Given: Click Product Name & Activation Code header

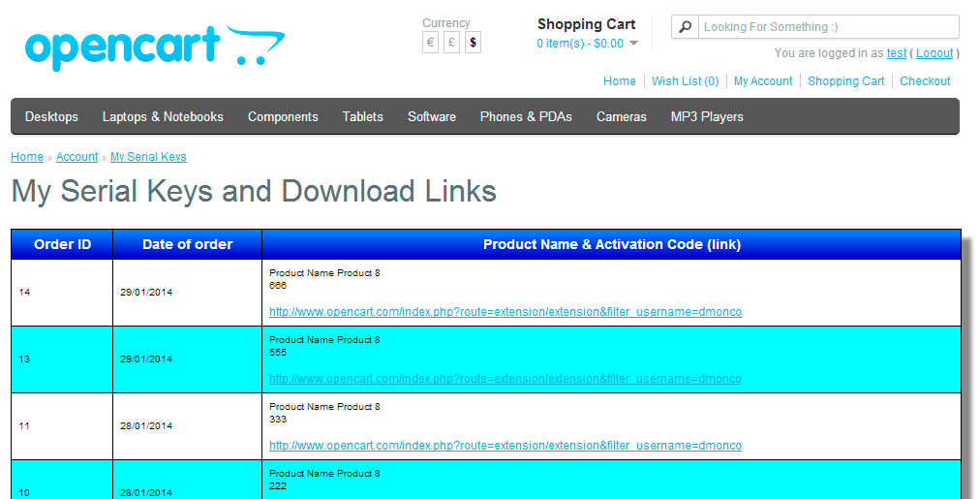Looking at the screenshot, I should pyautogui.click(x=611, y=244).
